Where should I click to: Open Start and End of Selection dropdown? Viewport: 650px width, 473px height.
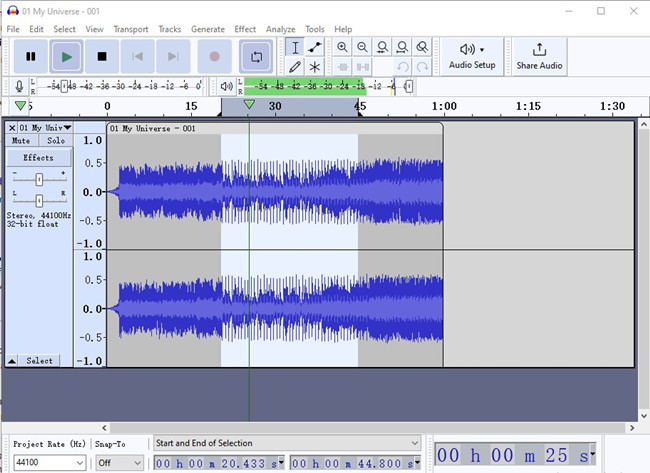point(287,443)
